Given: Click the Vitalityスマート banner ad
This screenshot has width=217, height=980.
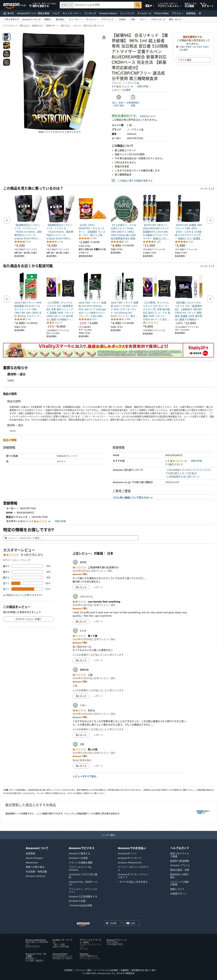Looking at the screenshot, I should (x=108, y=350).
